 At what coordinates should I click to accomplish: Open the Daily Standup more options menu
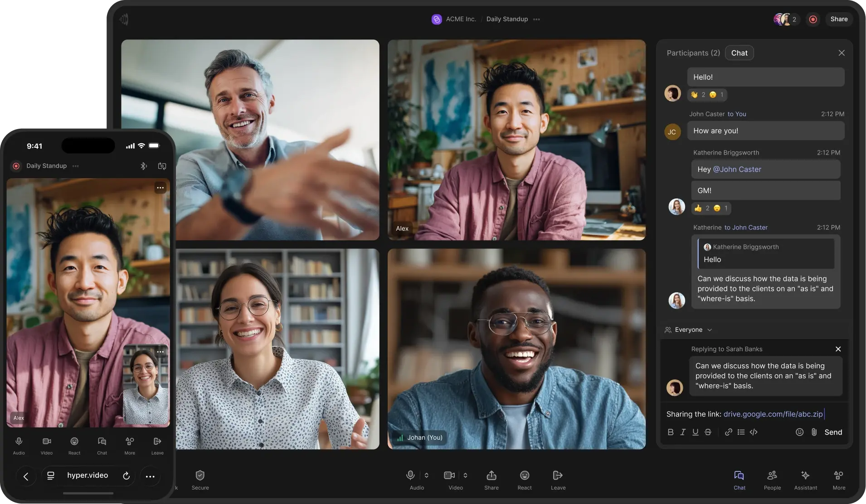(536, 19)
